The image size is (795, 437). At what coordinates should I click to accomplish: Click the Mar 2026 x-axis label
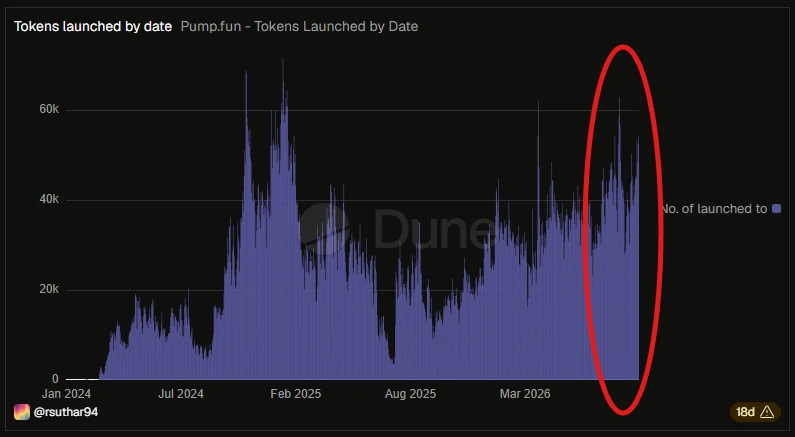pos(525,394)
